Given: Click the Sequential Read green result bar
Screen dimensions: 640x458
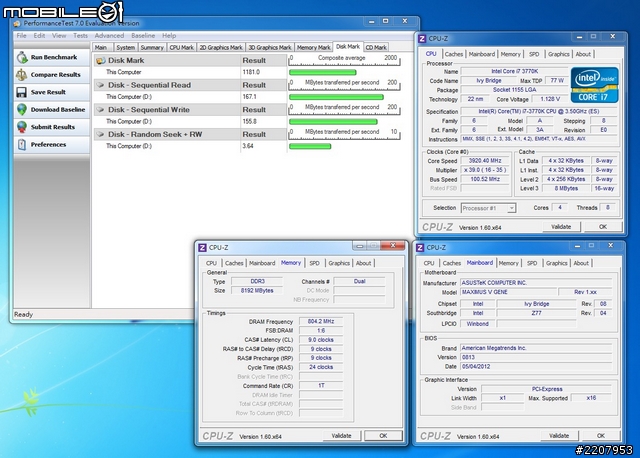Looking at the screenshot, I should (x=336, y=97).
